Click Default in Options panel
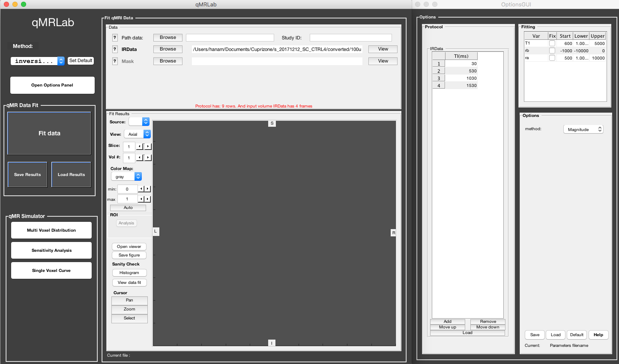Viewport: 619px width, 364px height. coord(577,335)
